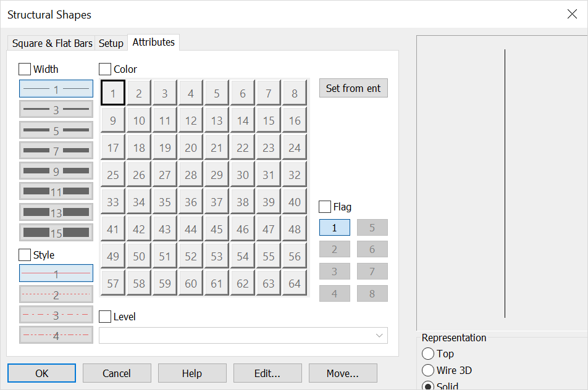Pick the dotted line style 2
The width and height of the screenshot is (588, 390).
(56, 294)
